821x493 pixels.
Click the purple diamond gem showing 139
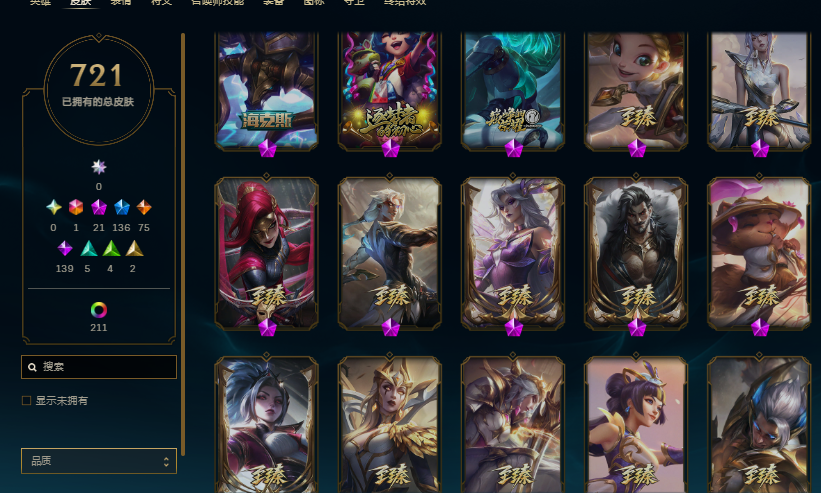coord(64,248)
